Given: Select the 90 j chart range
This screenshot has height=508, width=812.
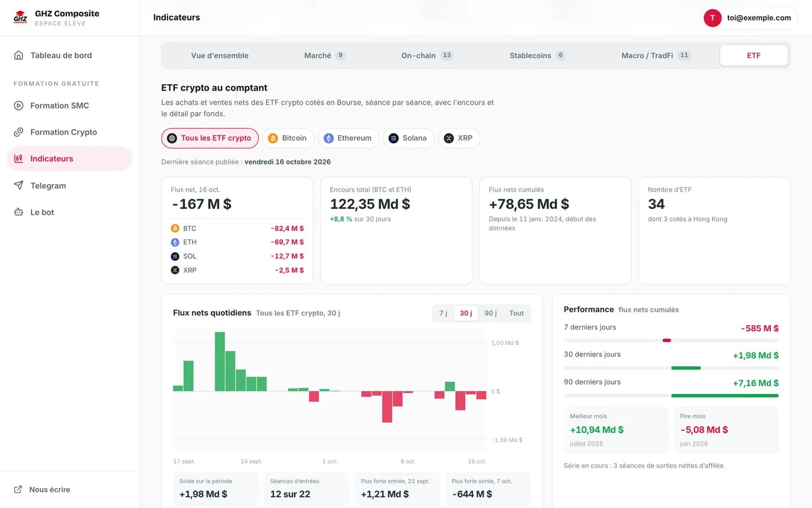Looking at the screenshot, I should (491, 313).
